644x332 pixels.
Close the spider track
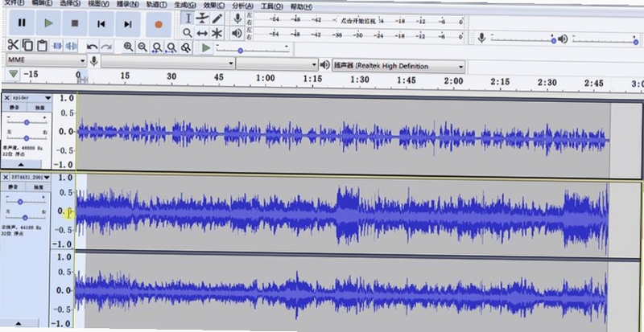click(x=6, y=98)
